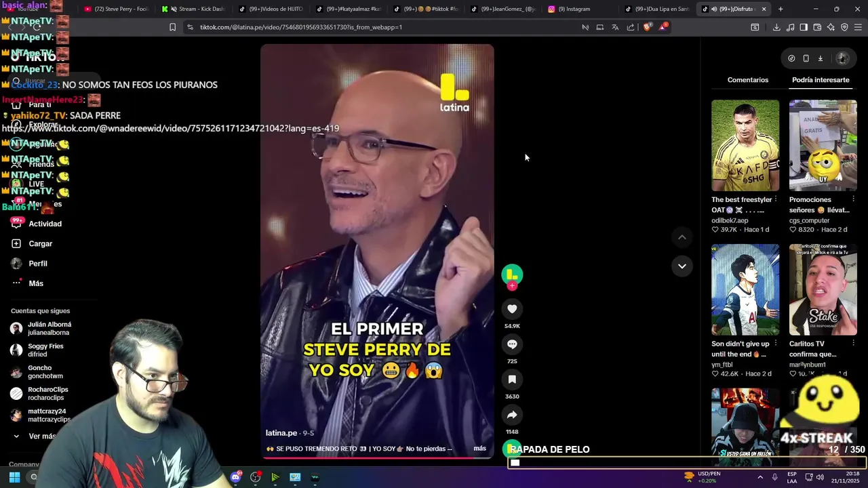Open the Discord icon in Windows taskbar
The image size is (868, 488).
(x=235, y=477)
